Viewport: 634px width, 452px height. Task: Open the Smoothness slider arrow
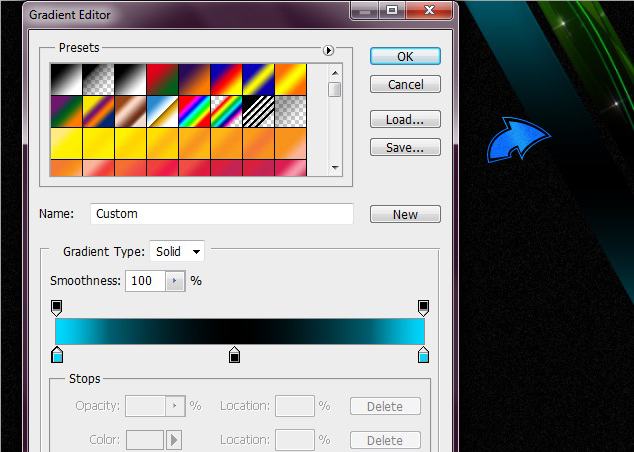pos(176,281)
